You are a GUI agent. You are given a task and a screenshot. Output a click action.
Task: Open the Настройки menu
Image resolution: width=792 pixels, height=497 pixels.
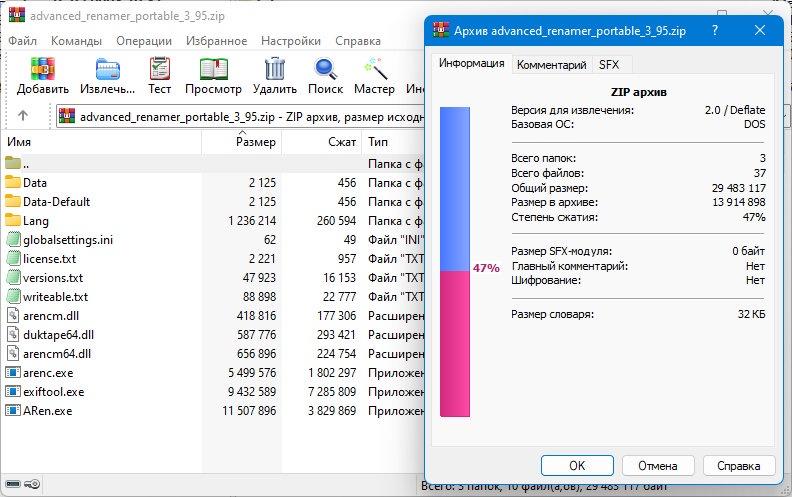point(290,41)
